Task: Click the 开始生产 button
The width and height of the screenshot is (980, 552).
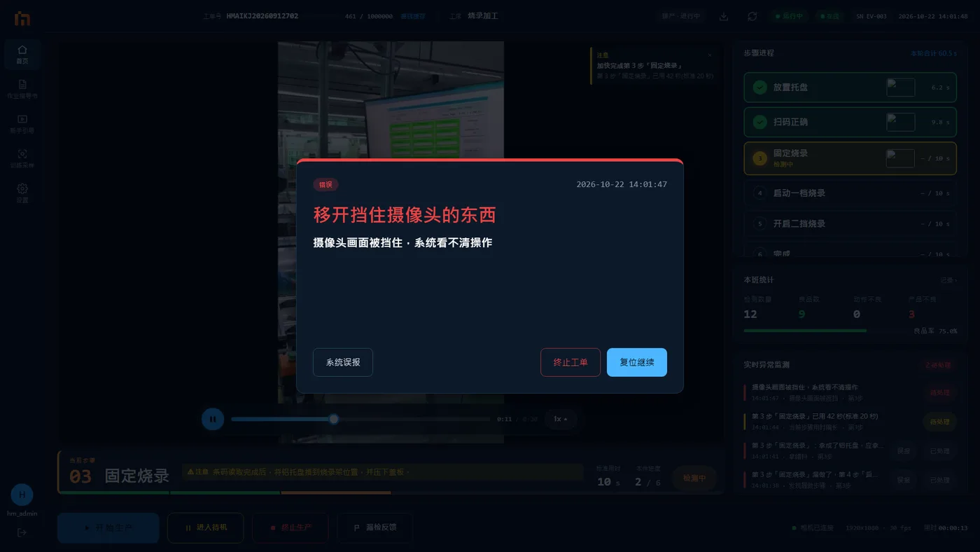Action: pos(108,527)
